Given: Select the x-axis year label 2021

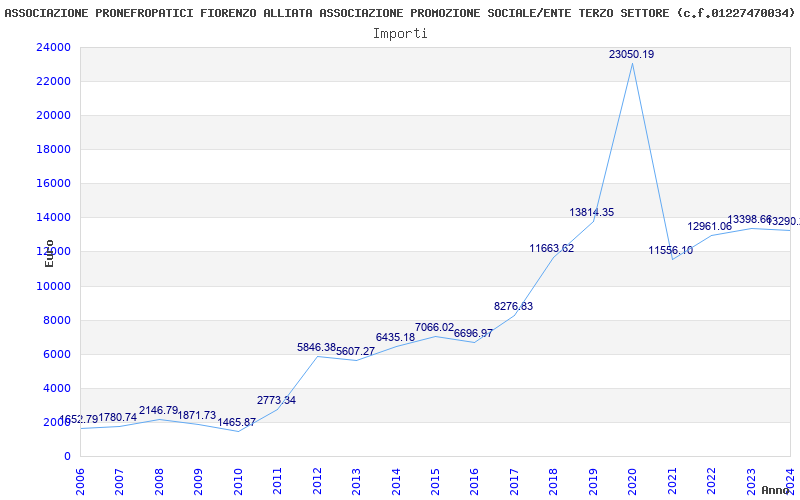Looking at the screenshot, I should [x=672, y=482].
